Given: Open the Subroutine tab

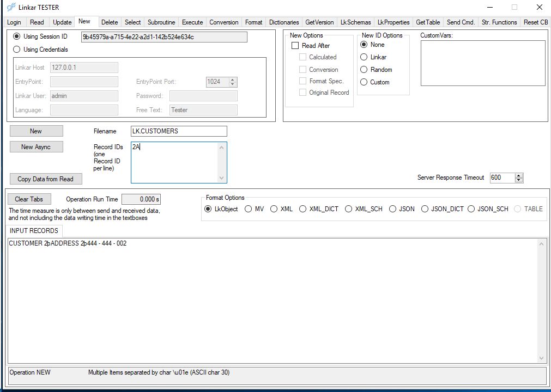Looking at the screenshot, I should pyautogui.click(x=161, y=22).
